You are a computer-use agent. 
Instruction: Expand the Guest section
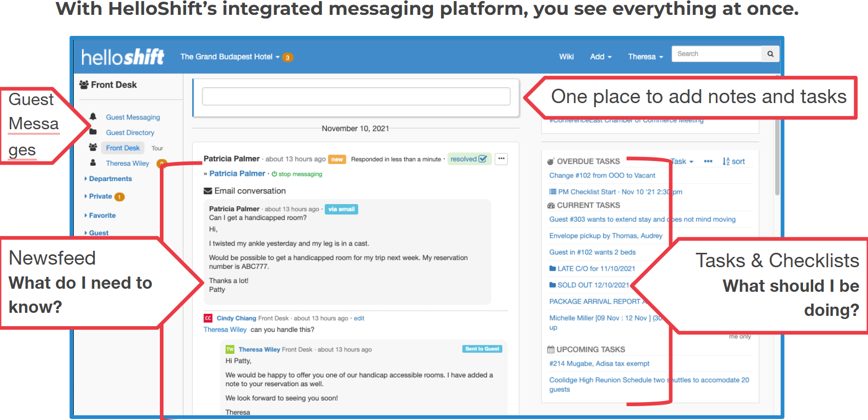[96, 233]
